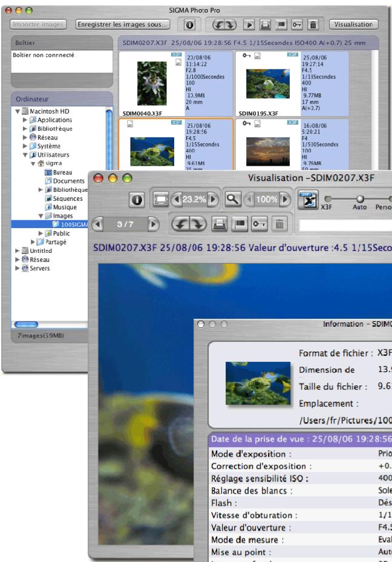Expand the Servers node

(x=17, y=268)
